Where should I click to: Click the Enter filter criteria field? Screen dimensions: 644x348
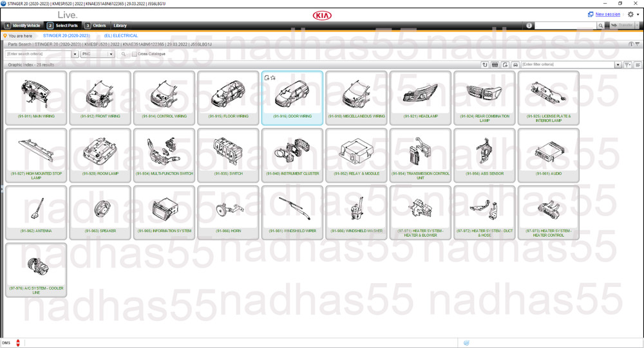pyautogui.click(x=568, y=65)
